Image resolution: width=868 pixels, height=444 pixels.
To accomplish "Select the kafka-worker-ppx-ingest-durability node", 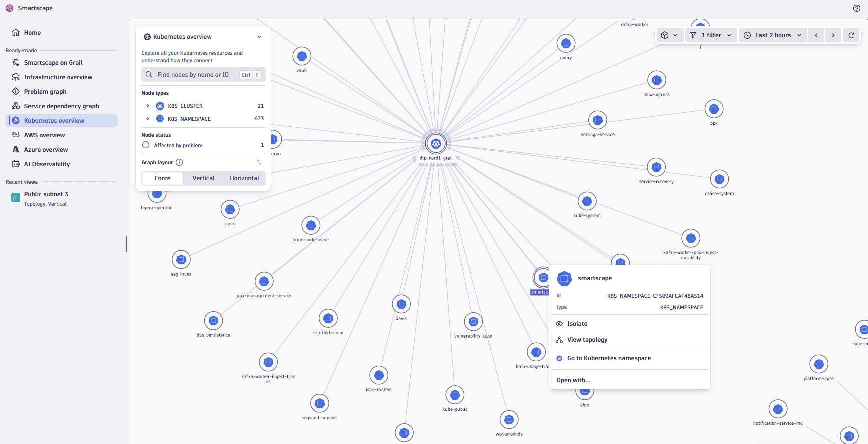I will [x=691, y=238].
